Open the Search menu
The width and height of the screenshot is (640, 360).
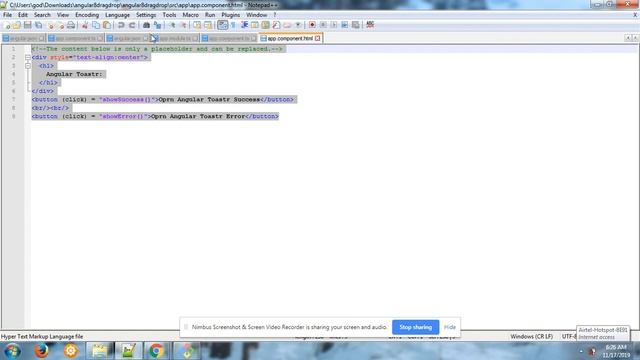tap(42, 15)
